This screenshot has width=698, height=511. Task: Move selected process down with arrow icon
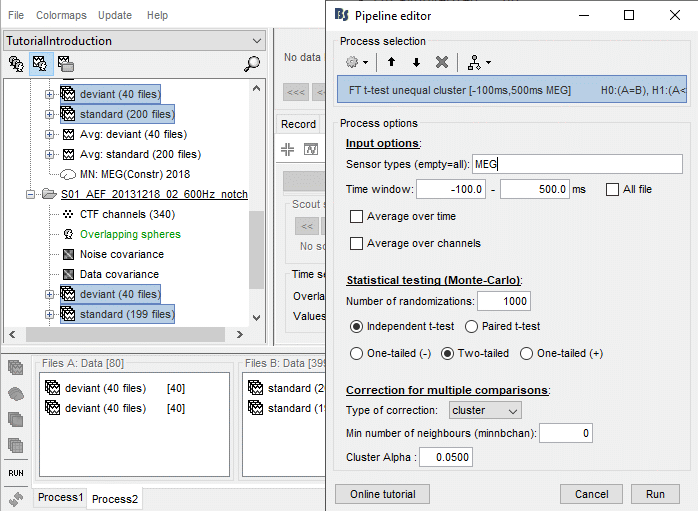tap(416, 62)
